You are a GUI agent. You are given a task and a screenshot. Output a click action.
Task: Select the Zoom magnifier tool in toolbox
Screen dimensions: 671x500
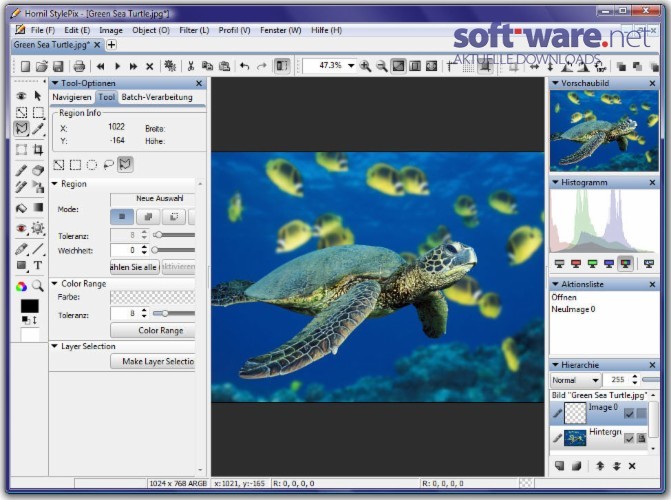coord(38,286)
